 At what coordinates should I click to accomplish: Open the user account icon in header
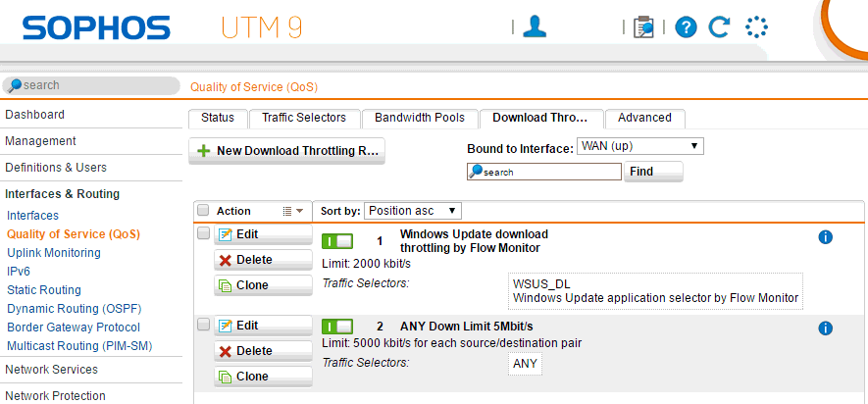(x=535, y=26)
